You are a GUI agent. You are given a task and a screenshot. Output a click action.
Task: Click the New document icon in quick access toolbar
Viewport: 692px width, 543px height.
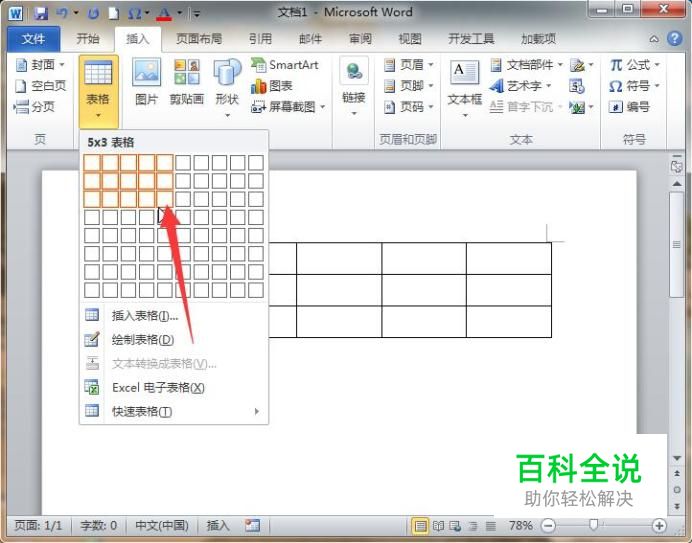(114, 13)
